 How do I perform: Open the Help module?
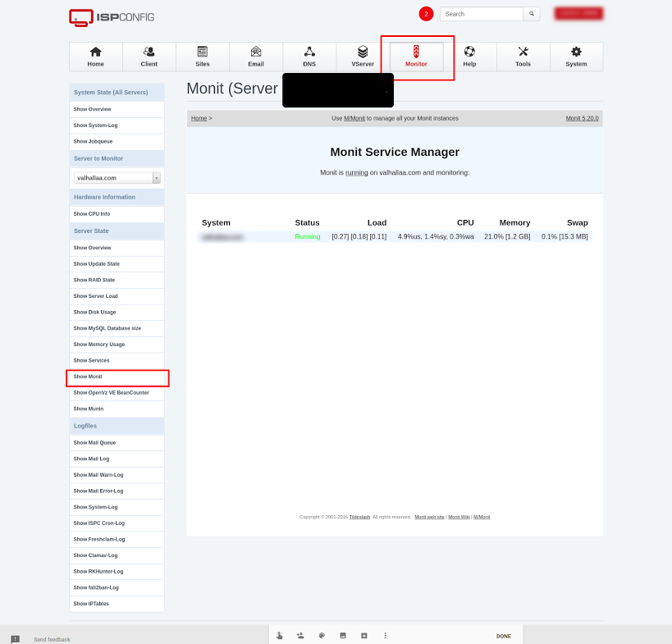coord(469,57)
